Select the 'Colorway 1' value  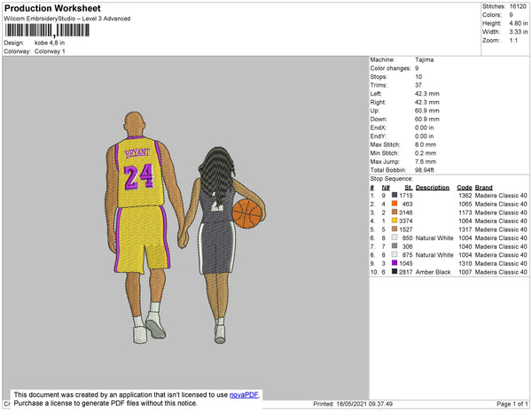(50, 51)
